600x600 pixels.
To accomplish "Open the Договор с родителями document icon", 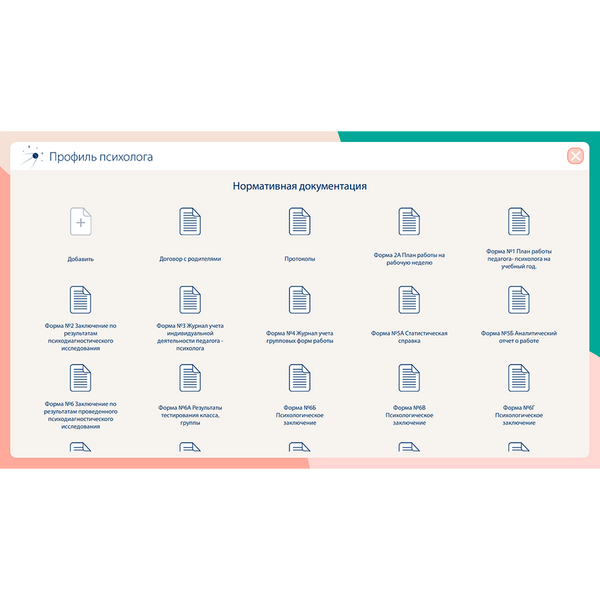I will 190,222.
